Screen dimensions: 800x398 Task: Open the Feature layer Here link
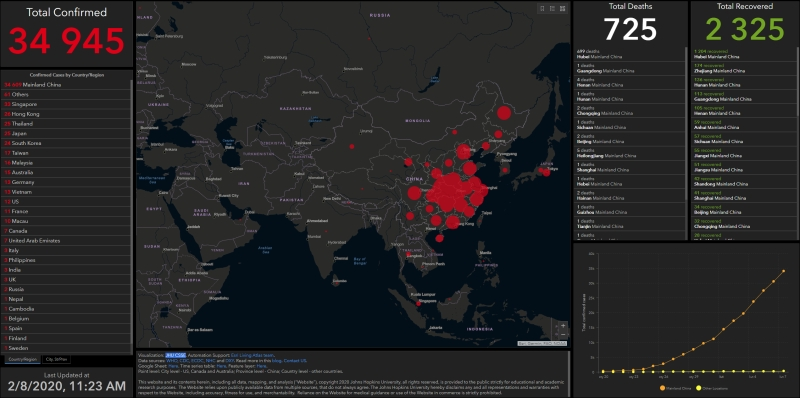(261, 366)
